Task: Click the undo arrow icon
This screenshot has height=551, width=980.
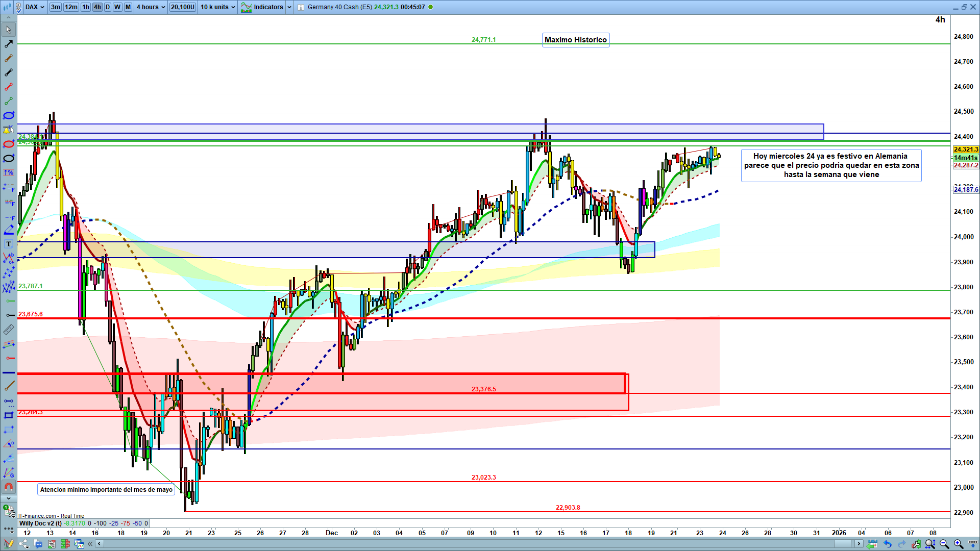Action: point(888,544)
